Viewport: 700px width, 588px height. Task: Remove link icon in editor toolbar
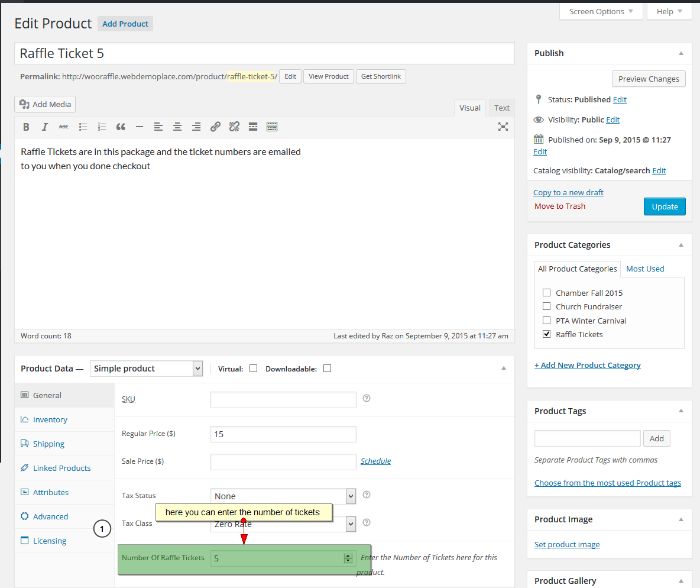(x=234, y=127)
